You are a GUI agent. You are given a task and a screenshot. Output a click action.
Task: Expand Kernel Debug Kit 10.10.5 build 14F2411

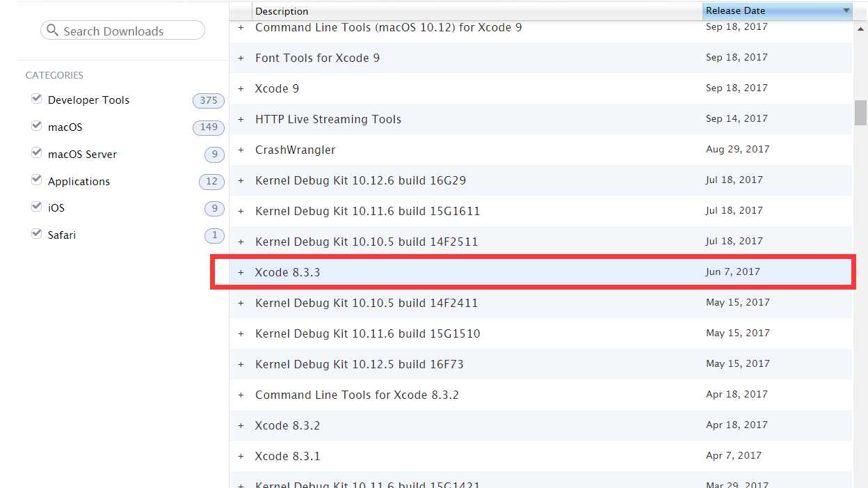click(x=241, y=303)
